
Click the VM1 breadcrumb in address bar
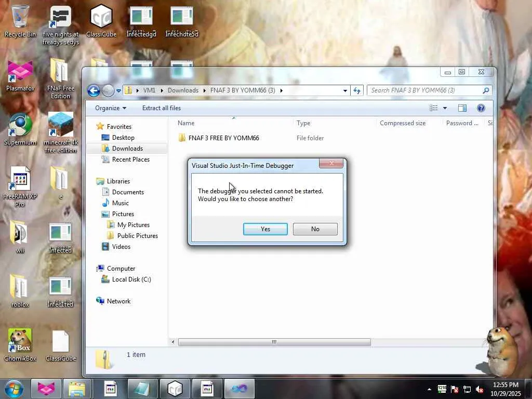(x=149, y=90)
